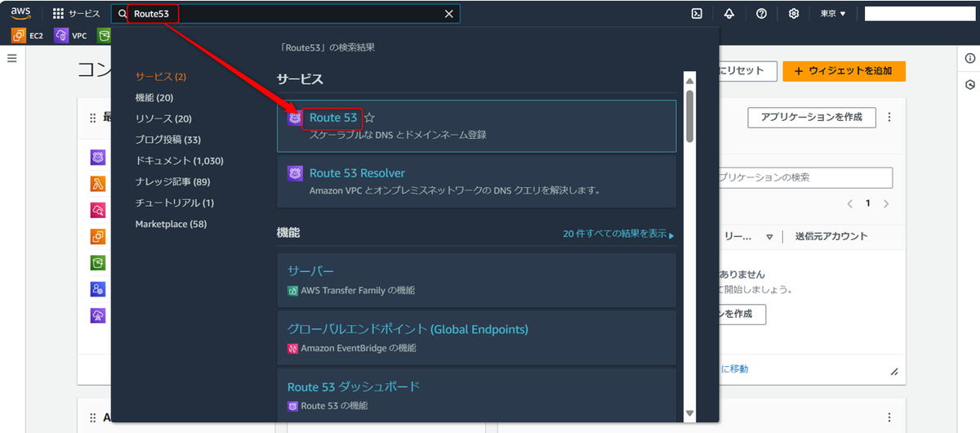The height and width of the screenshot is (433, 980).
Task: Clear the Route53 search text with X
Action: [x=448, y=14]
